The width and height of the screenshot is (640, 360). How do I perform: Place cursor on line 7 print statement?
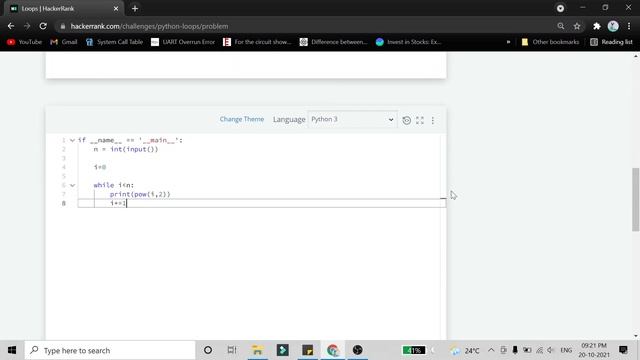coord(140,194)
